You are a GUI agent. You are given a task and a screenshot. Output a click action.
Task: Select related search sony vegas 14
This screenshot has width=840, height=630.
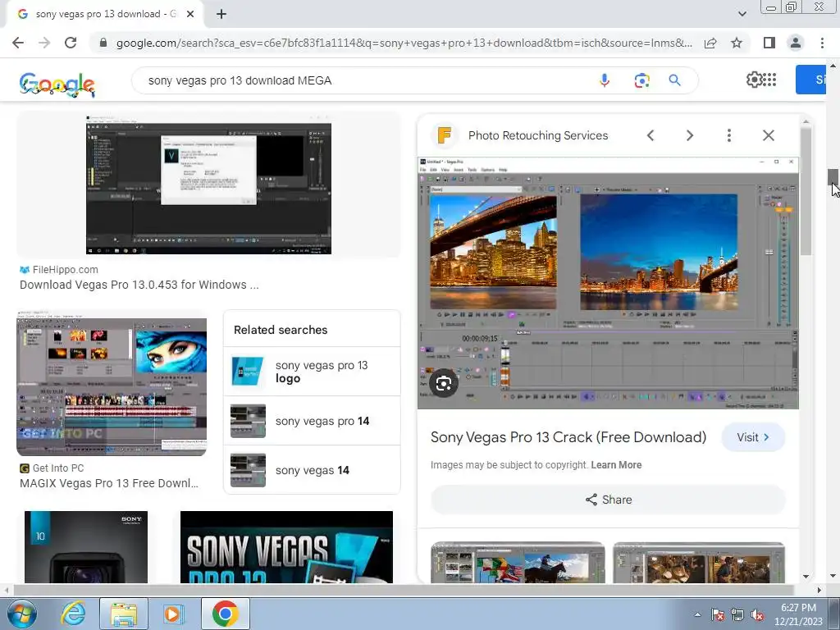[312, 470]
